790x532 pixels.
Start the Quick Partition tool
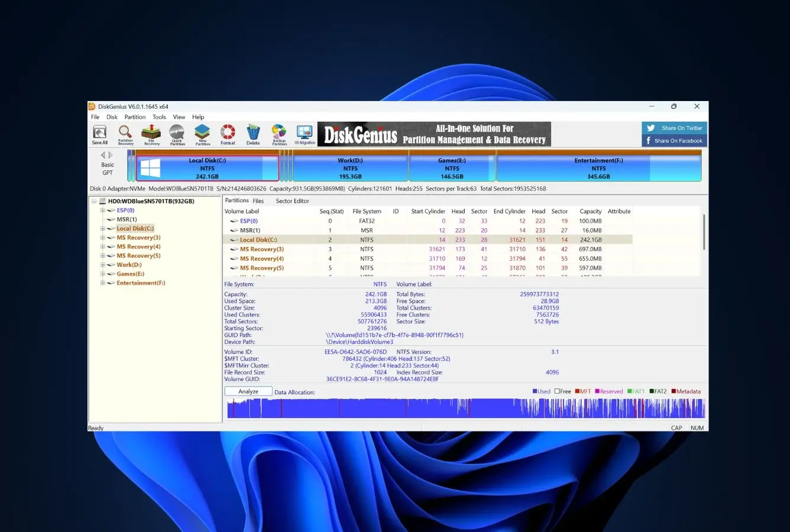pyautogui.click(x=177, y=135)
